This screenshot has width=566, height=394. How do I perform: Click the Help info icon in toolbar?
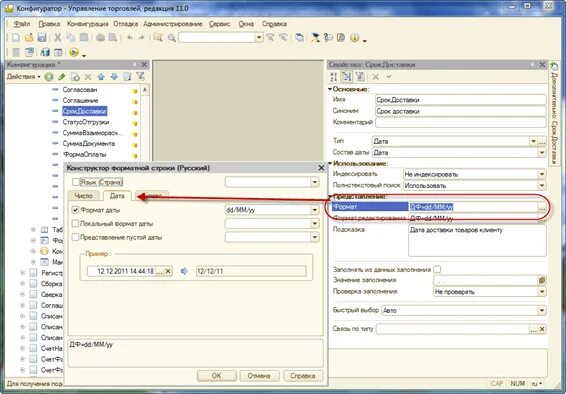pyautogui.click(x=354, y=38)
